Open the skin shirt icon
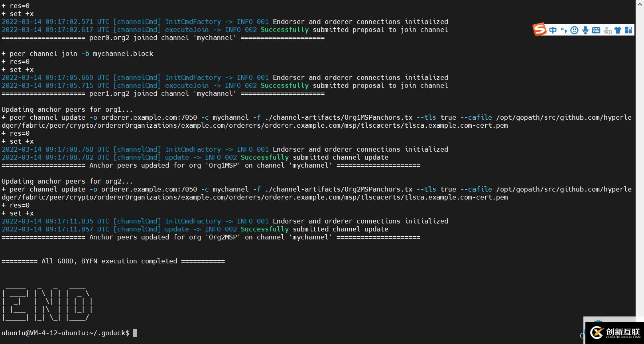Screen dimensions: 644x344 click(x=618, y=30)
